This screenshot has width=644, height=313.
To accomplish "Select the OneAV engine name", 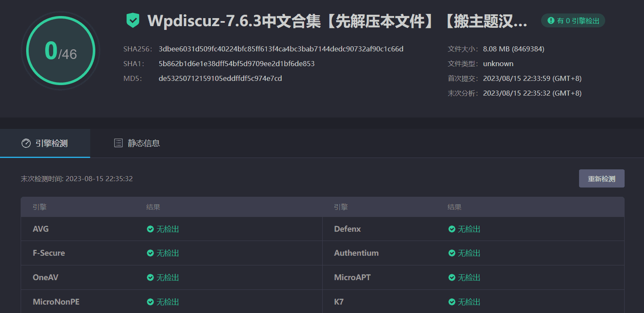I will pos(46,278).
